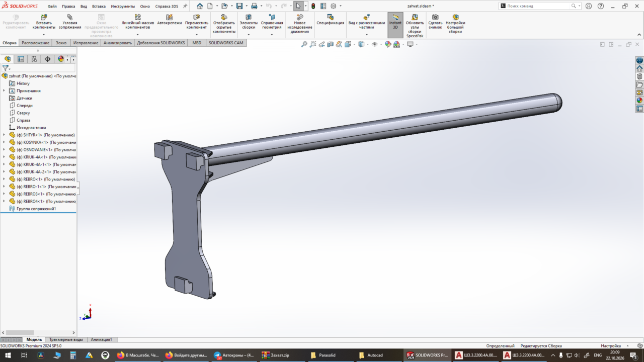The width and height of the screenshot is (644, 362).
Task: Click the Appearances color ball in view toolbar
Action: point(388,44)
